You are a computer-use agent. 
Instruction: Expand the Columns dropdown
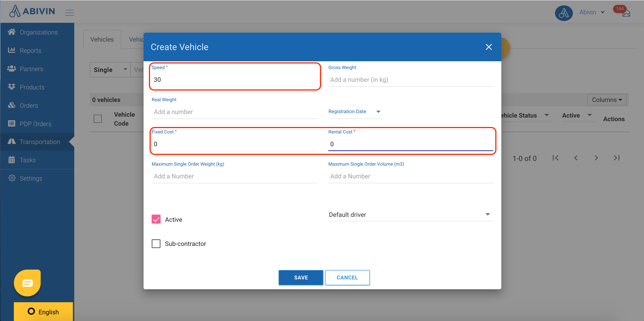(606, 100)
